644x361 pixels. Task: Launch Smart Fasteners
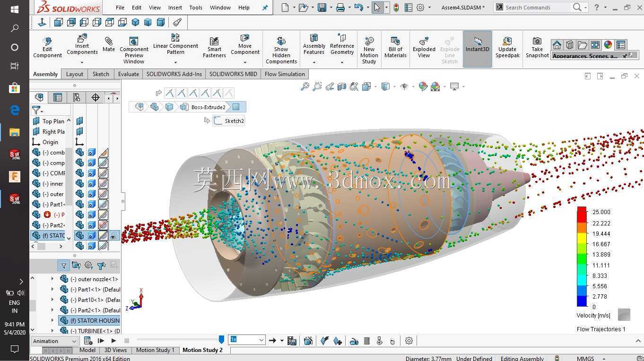click(x=214, y=47)
